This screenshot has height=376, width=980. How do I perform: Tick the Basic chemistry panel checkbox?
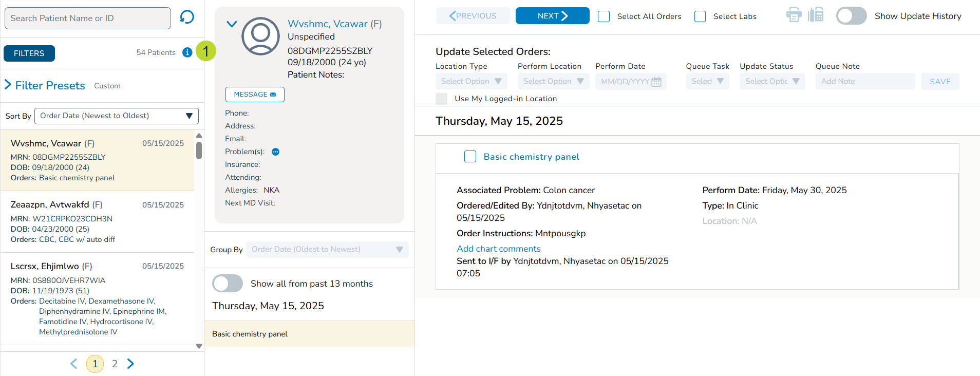pos(470,157)
